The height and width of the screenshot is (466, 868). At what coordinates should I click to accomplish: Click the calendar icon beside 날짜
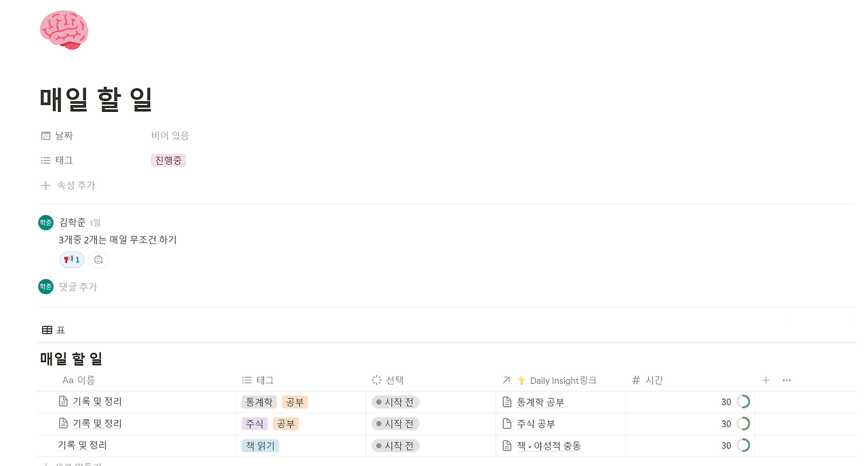coord(45,136)
